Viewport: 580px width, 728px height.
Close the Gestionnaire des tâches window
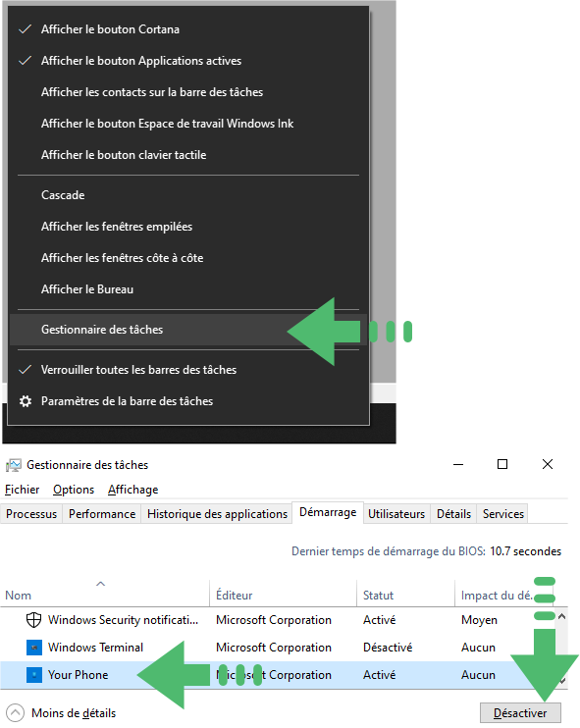tap(548, 464)
